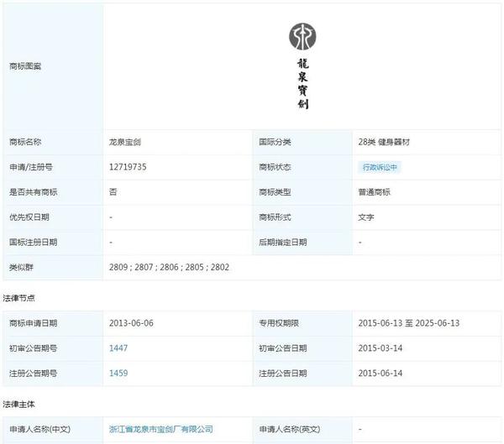Click the 国际分类 label
The width and height of the screenshot is (504, 444).
point(275,142)
